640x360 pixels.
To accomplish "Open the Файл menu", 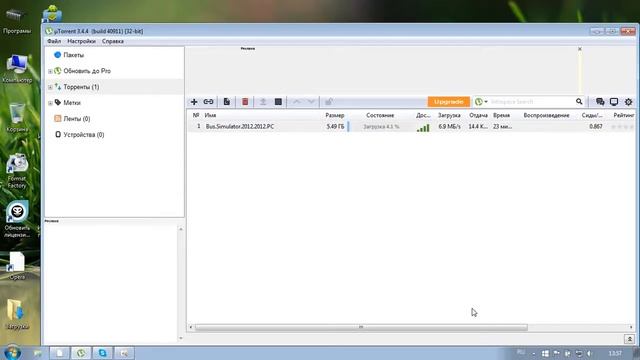I will pyautogui.click(x=54, y=41).
